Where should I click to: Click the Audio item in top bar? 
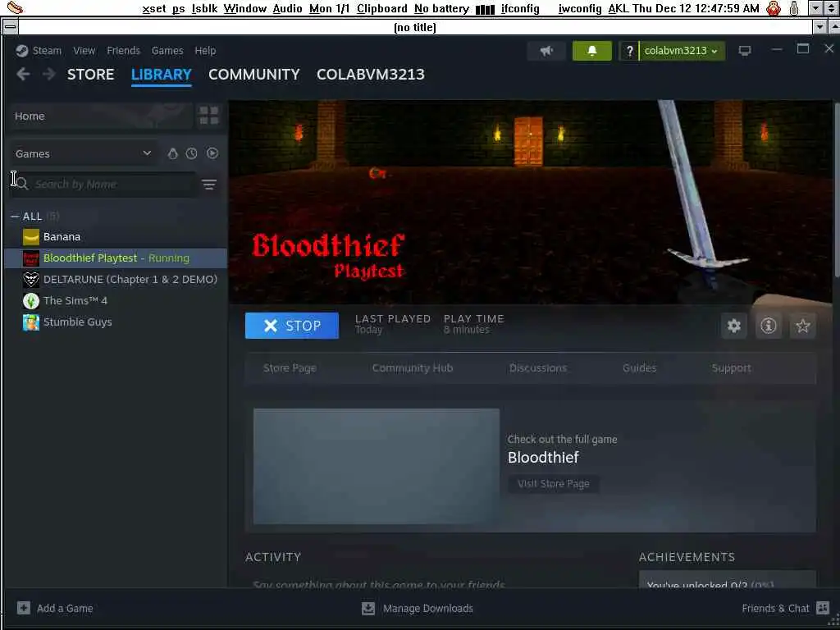click(x=287, y=8)
